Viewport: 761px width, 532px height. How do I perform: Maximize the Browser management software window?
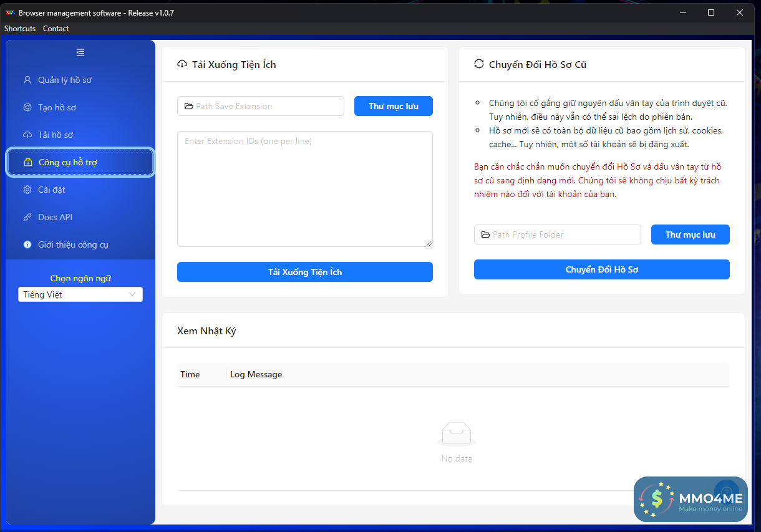click(711, 12)
